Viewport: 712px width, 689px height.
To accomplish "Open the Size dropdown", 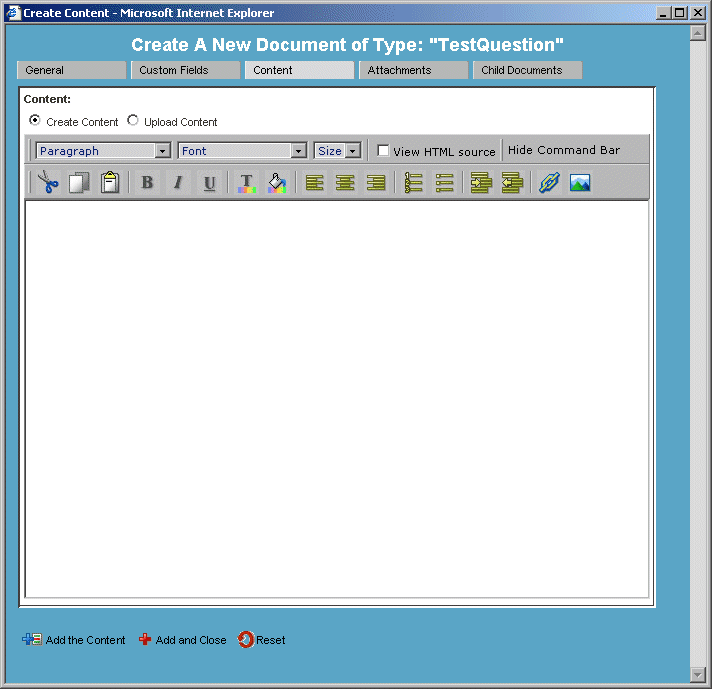I will pos(337,150).
